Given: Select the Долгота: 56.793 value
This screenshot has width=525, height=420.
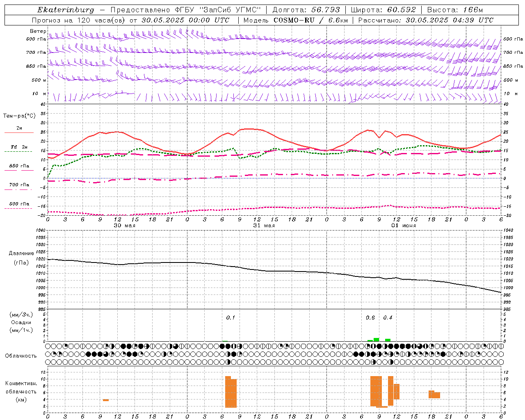Looking at the screenshot, I should 306,10.
